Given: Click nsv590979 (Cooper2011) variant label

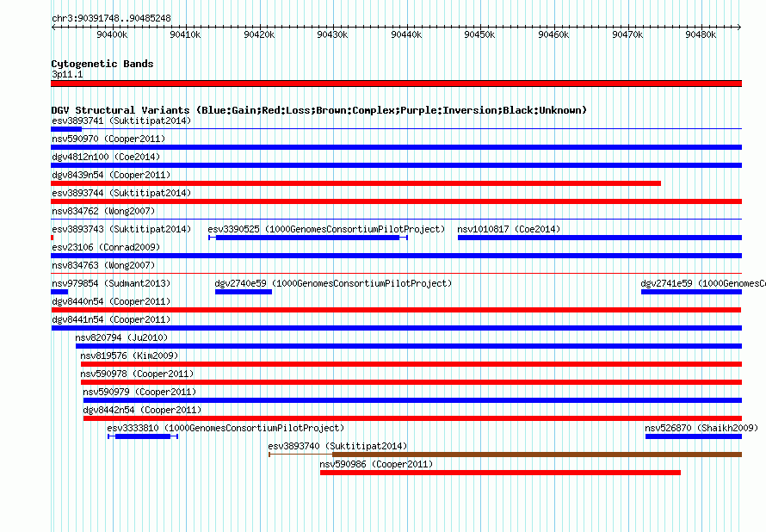Looking at the screenshot, I should pyautogui.click(x=139, y=392).
